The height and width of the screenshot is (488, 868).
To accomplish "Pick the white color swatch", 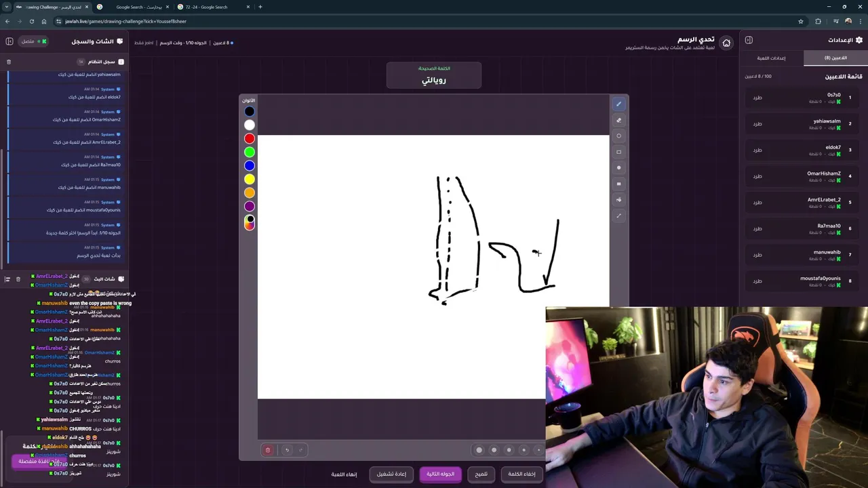I will pyautogui.click(x=250, y=125).
